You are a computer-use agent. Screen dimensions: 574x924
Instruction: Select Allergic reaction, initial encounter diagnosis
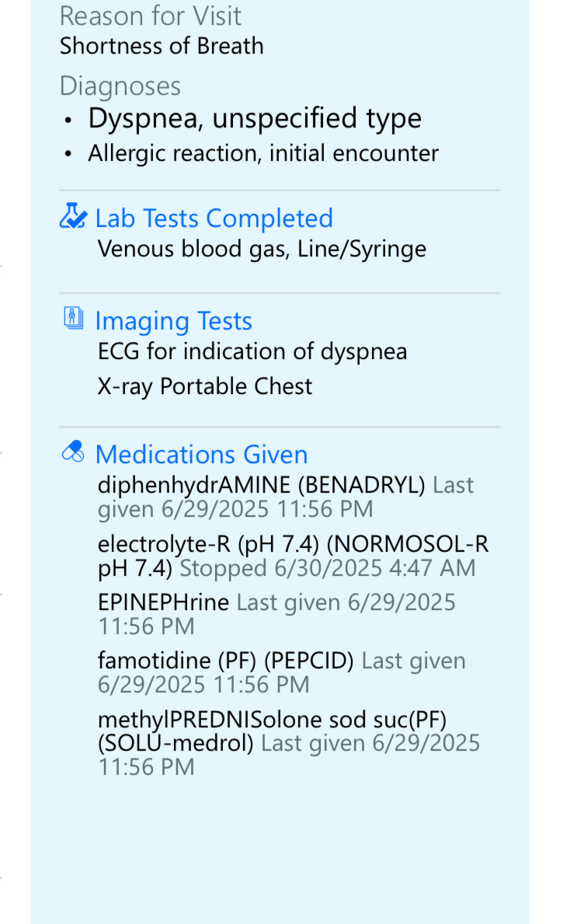tap(263, 154)
